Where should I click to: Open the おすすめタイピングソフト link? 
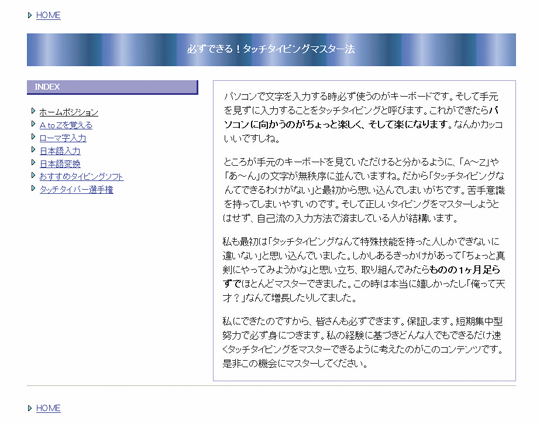click(81, 177)
